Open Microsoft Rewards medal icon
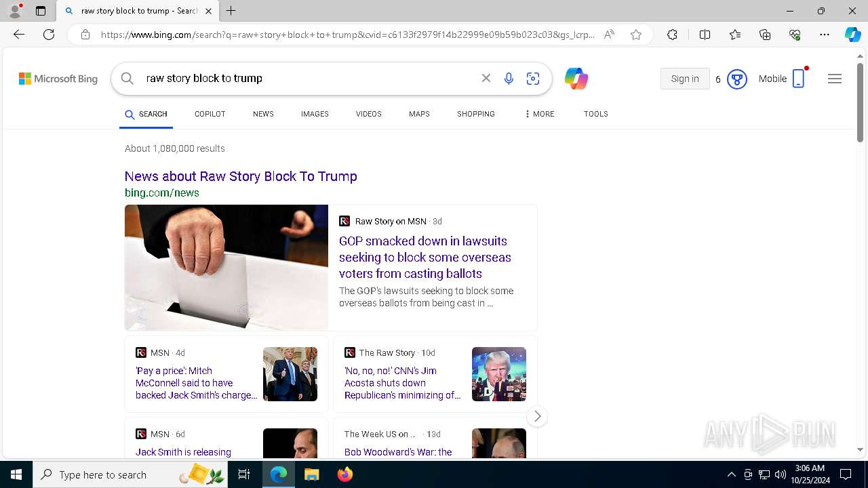The width and height of the screenshot is (868, 488). point(737,79)
